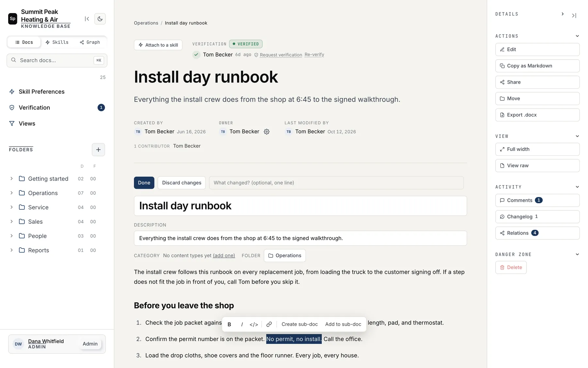Click the Edit action button
Viewport: 588px width, 368px height.
tap(537, 49)
